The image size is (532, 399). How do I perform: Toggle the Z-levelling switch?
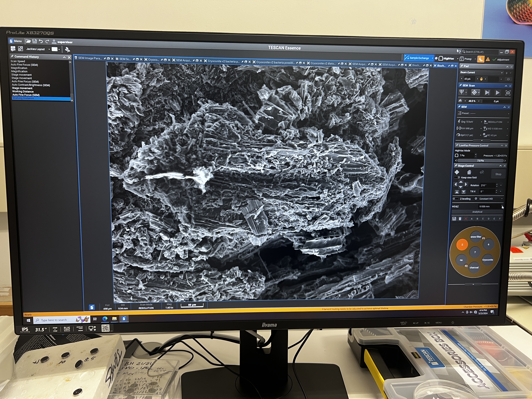pyautogui.click(x=455, y=199)
